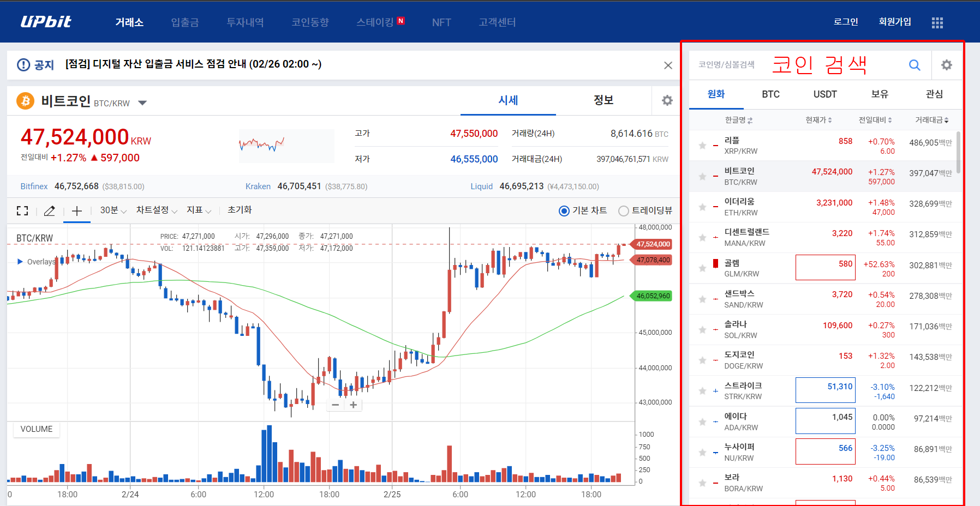Click the notice exclamation icon
980x506 pixels.
pyautogui.click(x=23, y=65)
